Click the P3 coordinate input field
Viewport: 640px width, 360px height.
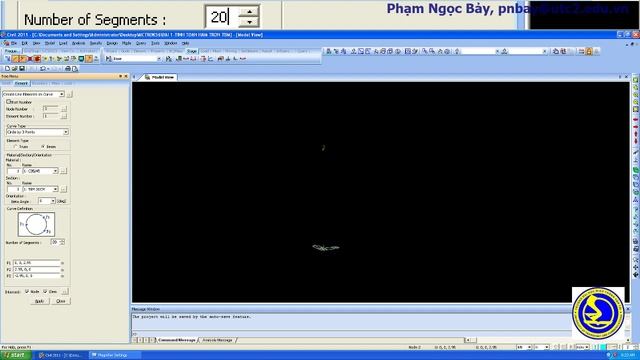(x=36, y=276)
